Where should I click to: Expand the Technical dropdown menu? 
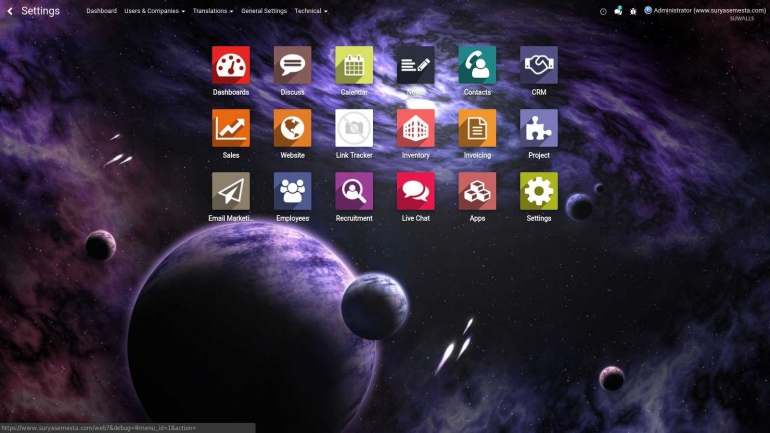click(311, 11)
